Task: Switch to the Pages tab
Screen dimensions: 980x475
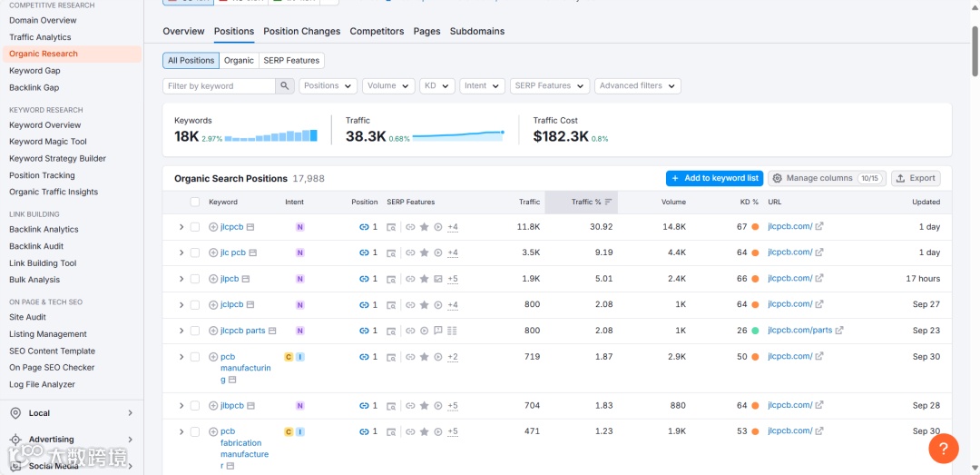Action: tap(426, 31)
